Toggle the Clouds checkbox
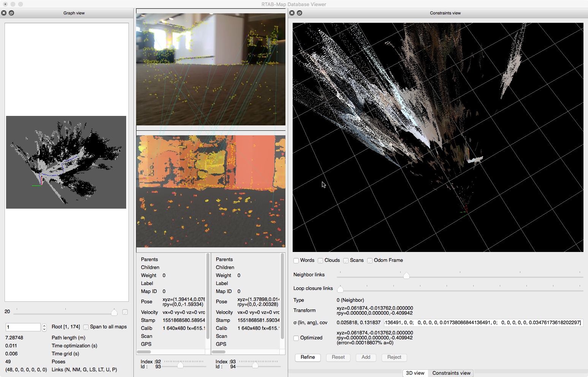The height and width of the screenshot is (377, 588). click(320, 261)
